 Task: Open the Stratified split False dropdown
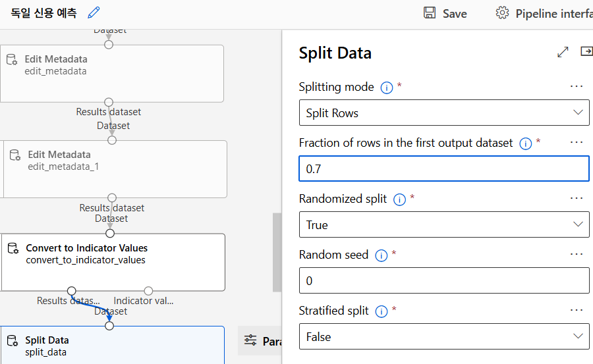[443, 336]
